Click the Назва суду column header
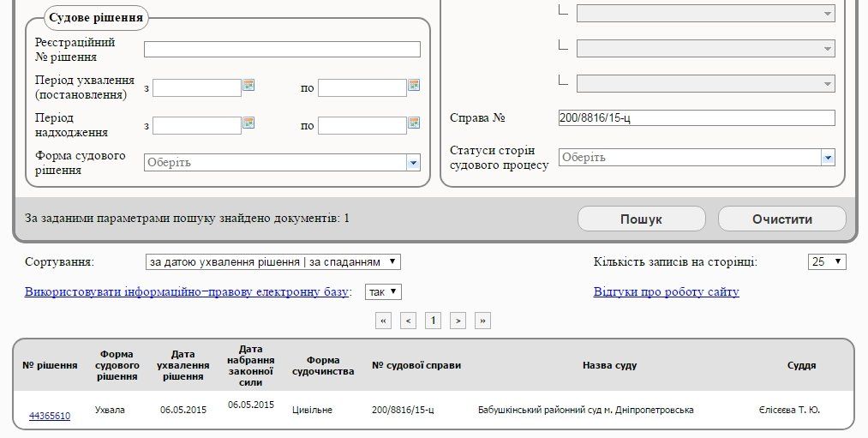This screenshot has height=438, width=868. pos(609,365)
